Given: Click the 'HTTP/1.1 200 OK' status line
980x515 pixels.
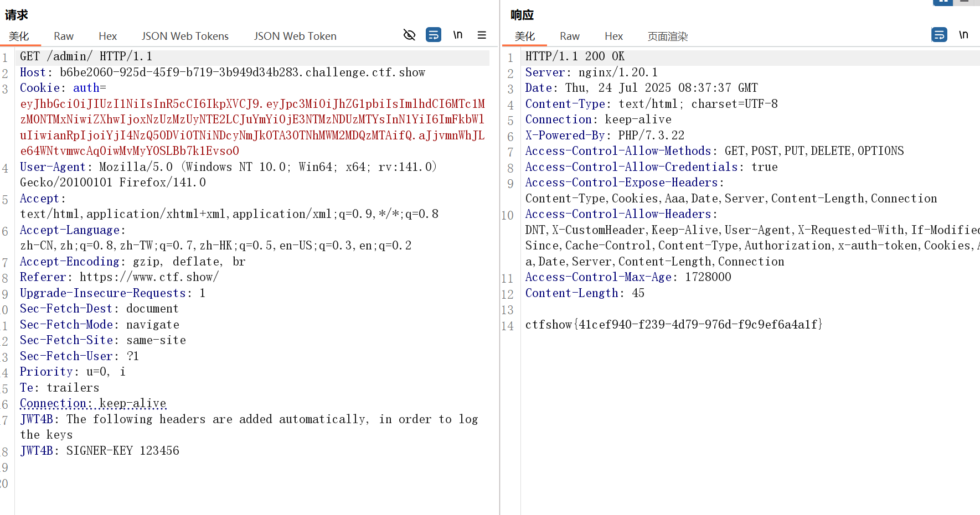Looking at the screenshot, I should pos(575,56).
